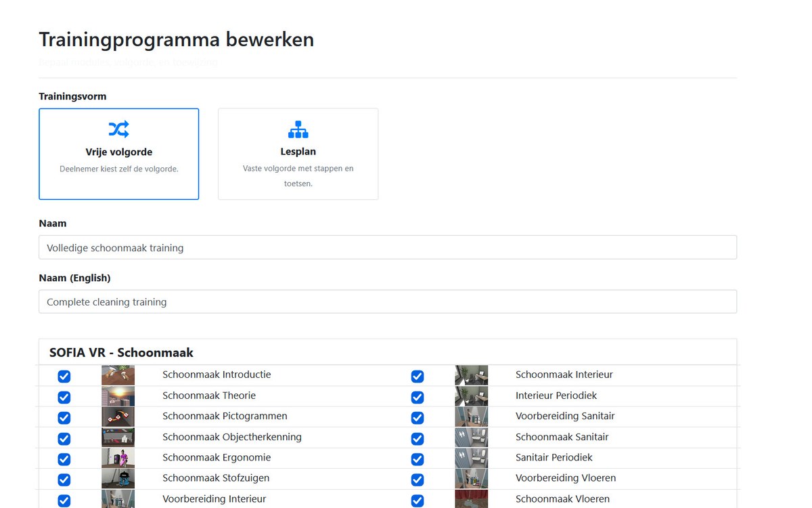The height and width of the screenshot is (508, 812).
Task: Click Voorbereiding Vloeren thumbnail
Action: 472,479
